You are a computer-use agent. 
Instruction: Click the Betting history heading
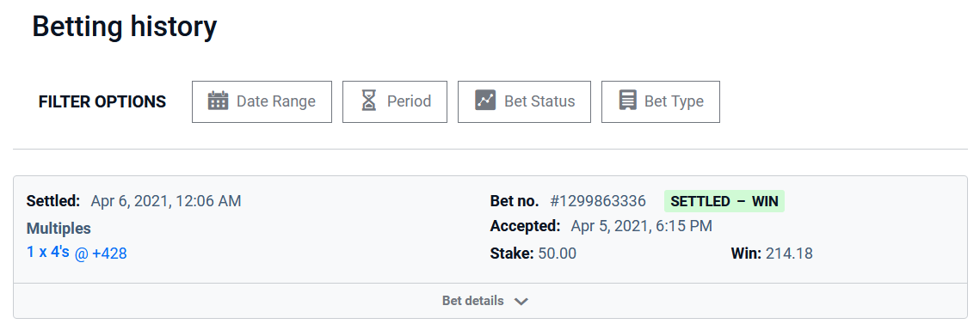click(125, 28)
